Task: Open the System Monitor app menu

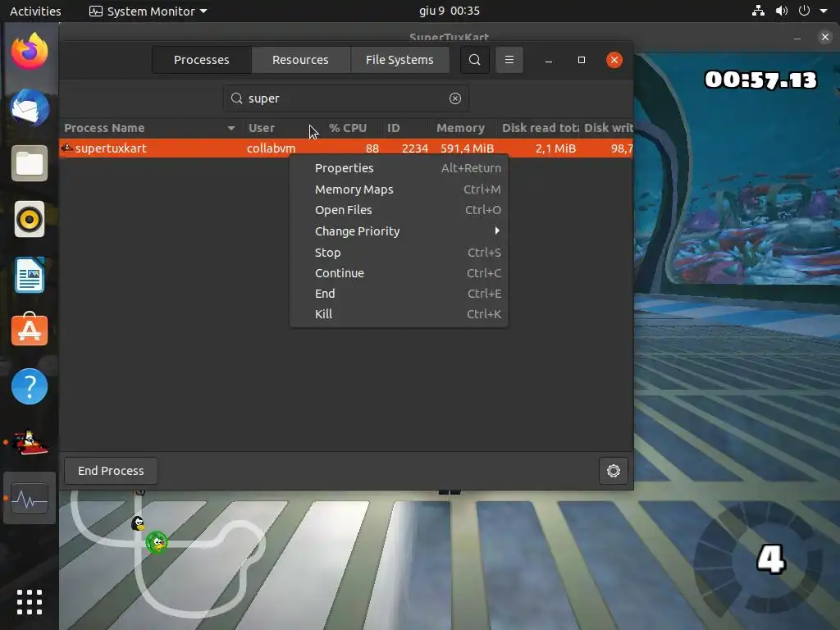Action: 148,11
